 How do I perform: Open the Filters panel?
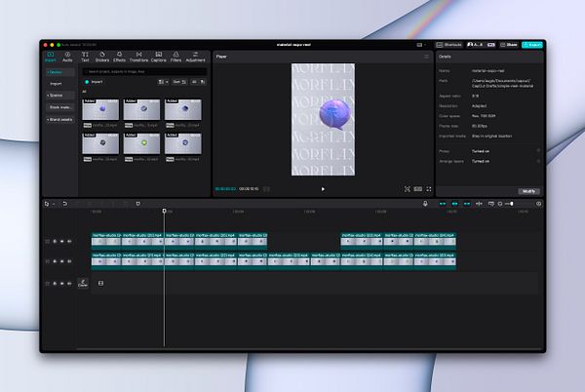(175, 58)
